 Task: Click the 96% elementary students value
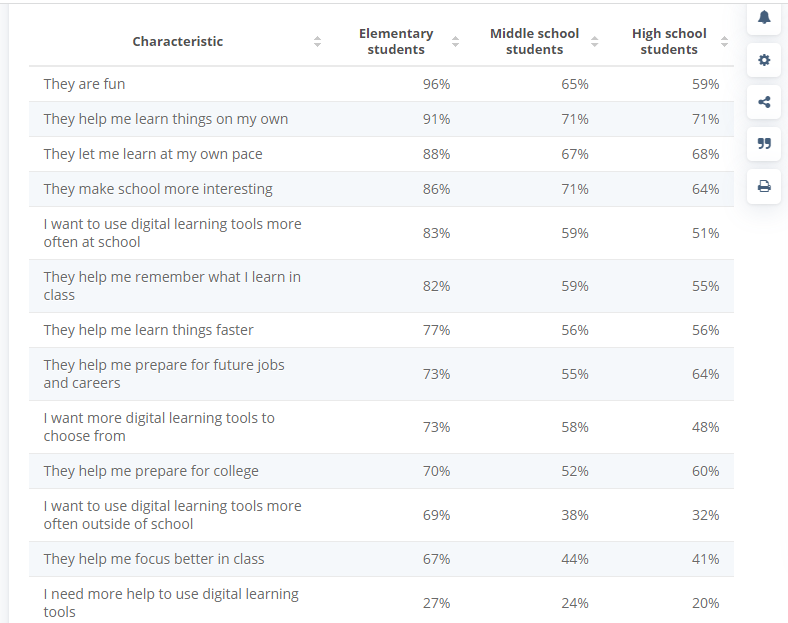tap(436, 84)
